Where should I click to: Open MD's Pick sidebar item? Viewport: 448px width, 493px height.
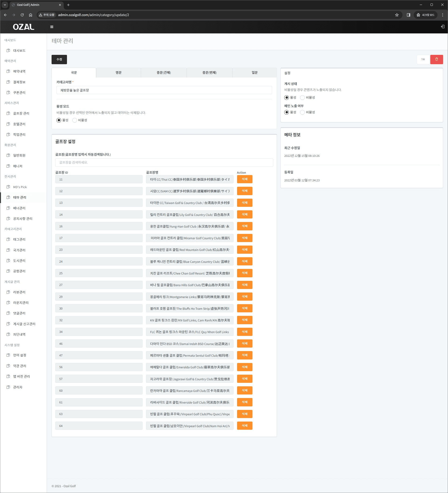coord(20,187)
